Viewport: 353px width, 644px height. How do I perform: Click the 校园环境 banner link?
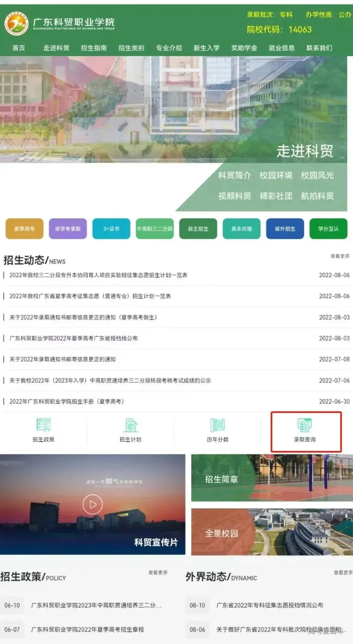pos(276,175)
